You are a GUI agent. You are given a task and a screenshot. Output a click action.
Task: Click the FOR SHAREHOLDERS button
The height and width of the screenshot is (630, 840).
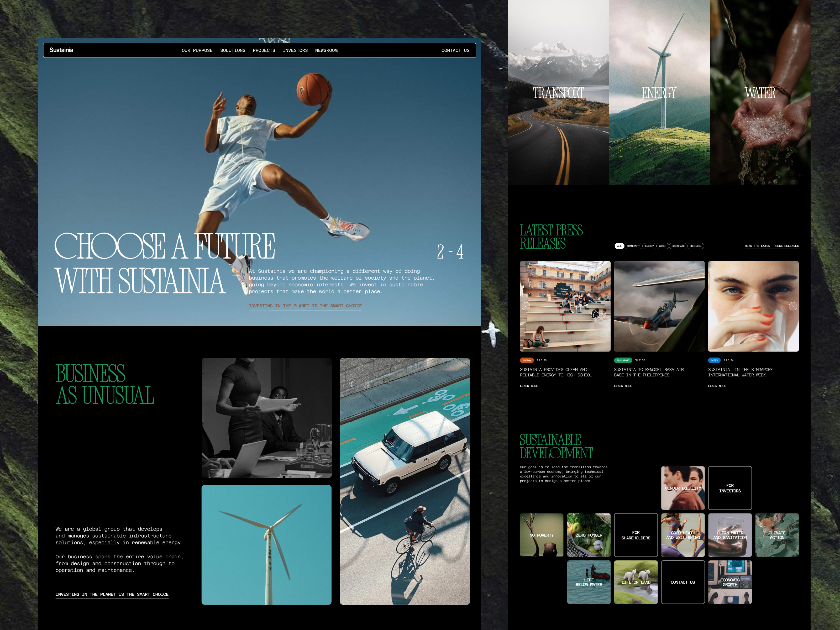pyautogui.click(x=636, y=535)
